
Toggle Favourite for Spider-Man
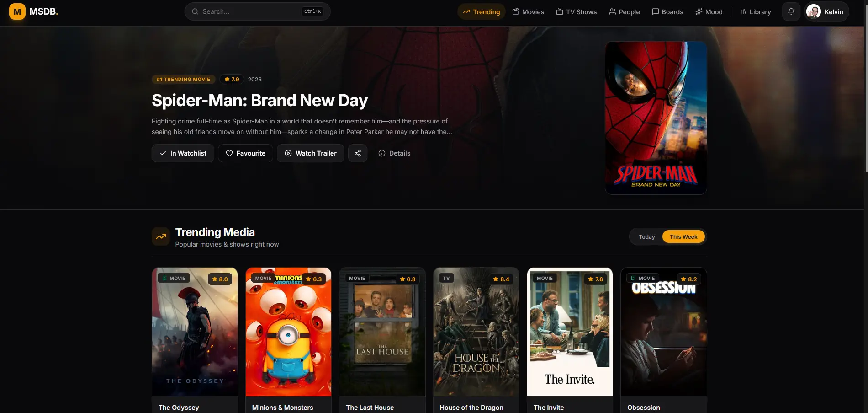point(245,153)
